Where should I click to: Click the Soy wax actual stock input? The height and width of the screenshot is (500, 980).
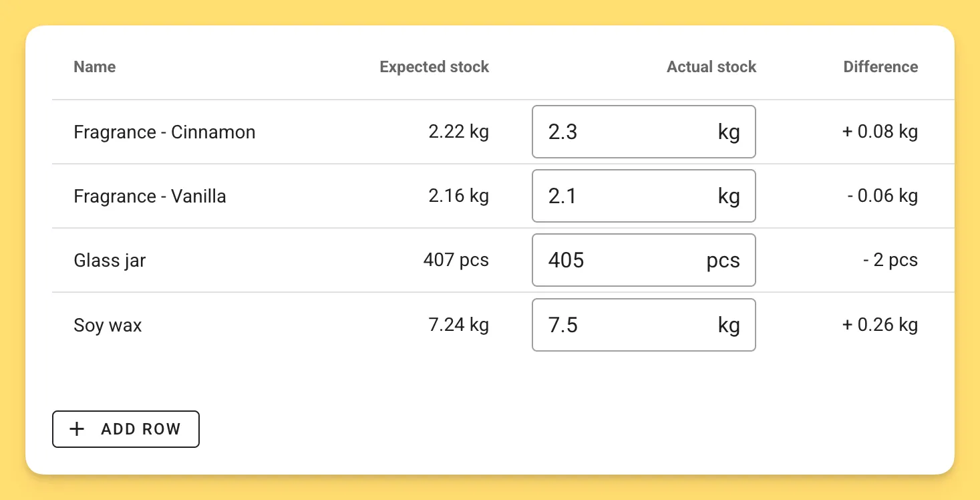(643, 325)
